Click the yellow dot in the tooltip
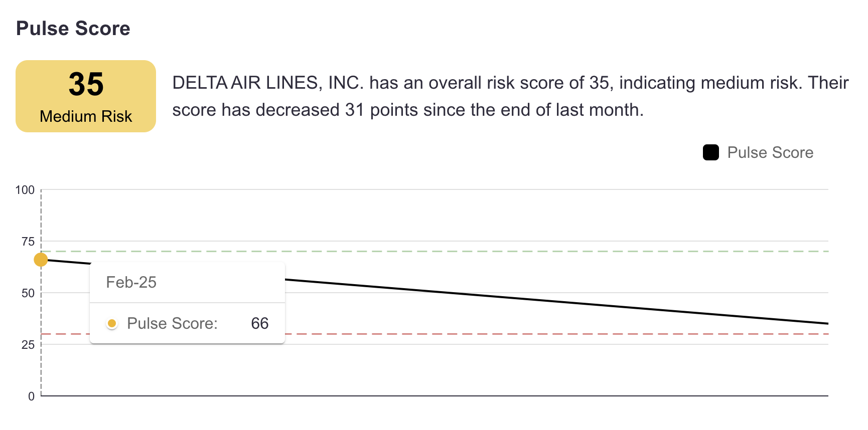The width and height of the screenshot is (868, 430). 112,323
